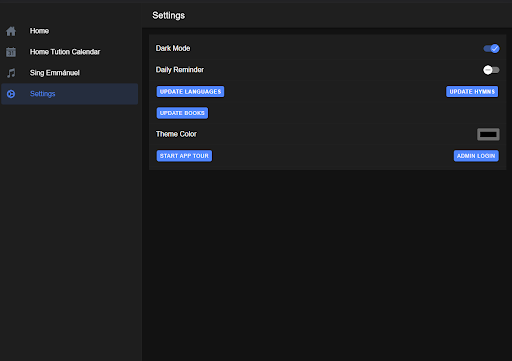512x361 pixels.
Task: Click the Dark Mode label text
Action: pyautogui.click(x=173, y=48)
